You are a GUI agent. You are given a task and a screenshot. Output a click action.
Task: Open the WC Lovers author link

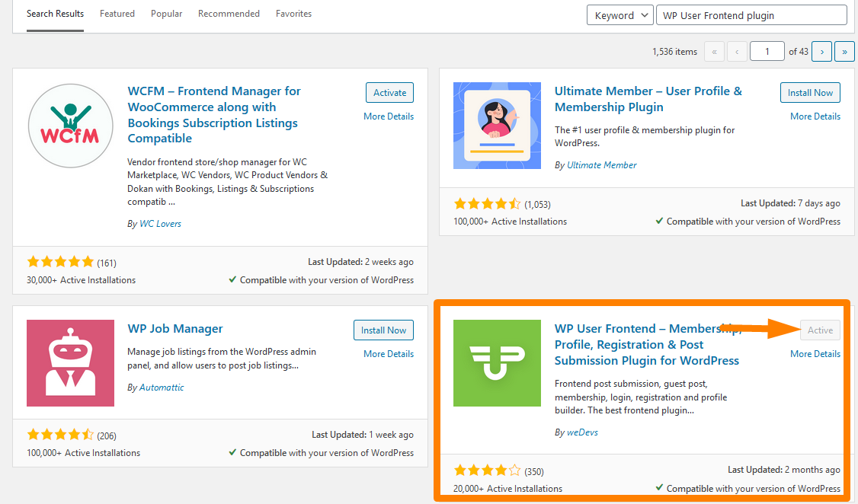(x=160, y=224)
